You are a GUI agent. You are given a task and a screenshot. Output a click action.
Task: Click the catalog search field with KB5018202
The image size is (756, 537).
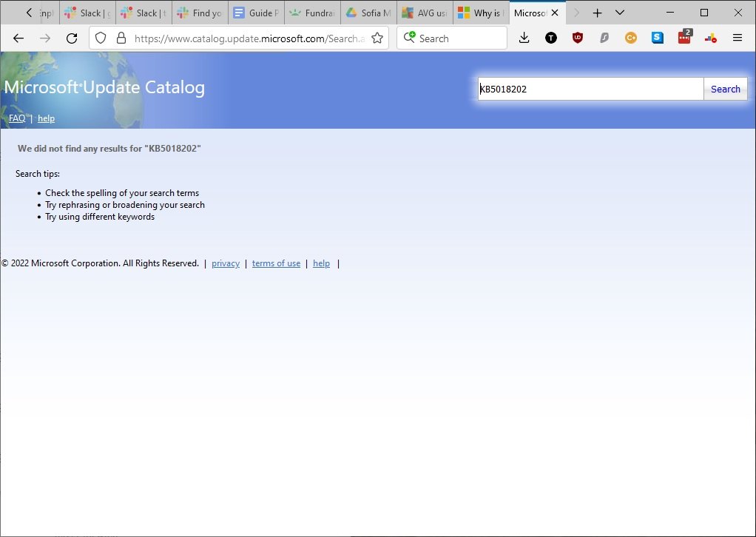[590, 89]
